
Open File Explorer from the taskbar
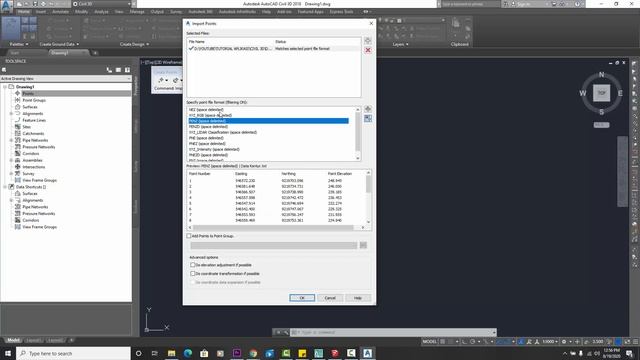pyautogui.click(x=171, y=353)
